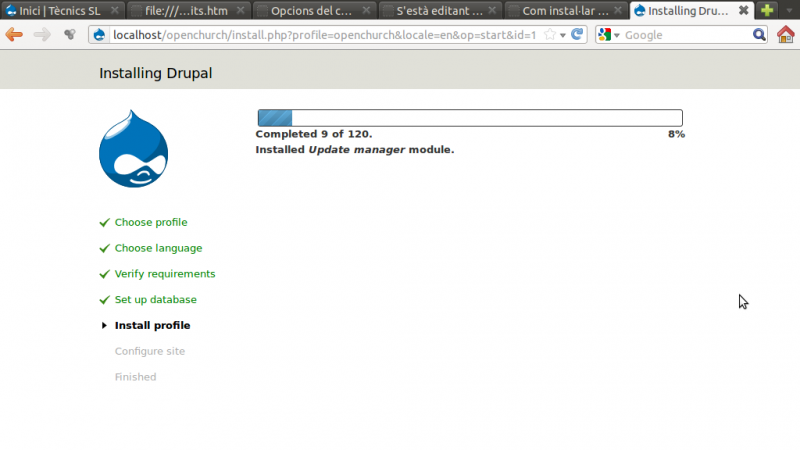The image size is (800, 450).
Task: Expand the address bar history dropdown
Action: (563, 34)
